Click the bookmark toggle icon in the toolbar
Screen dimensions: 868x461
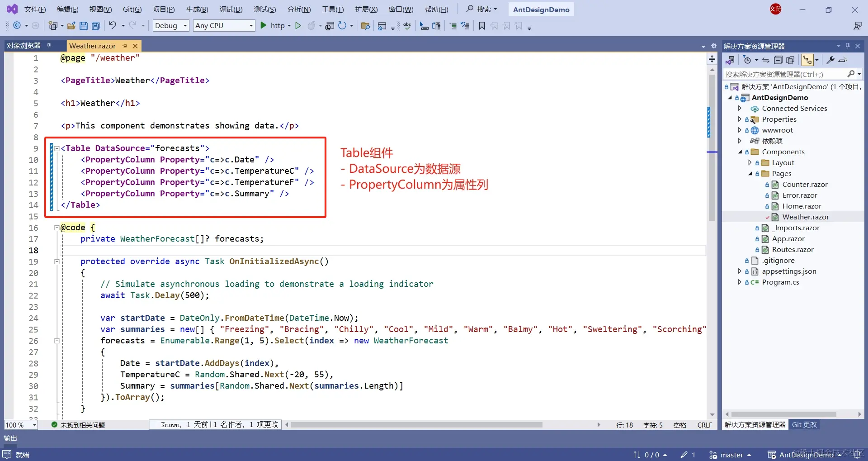[482, 26]
